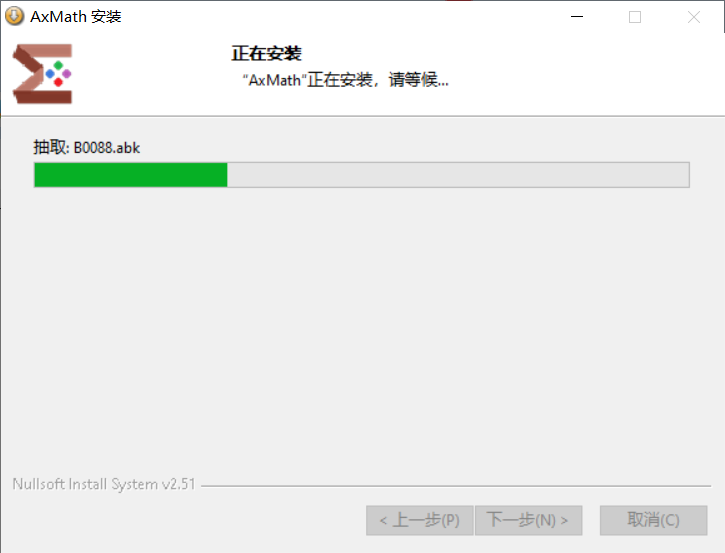Click the 上一步(P) back button

[419, 520]
